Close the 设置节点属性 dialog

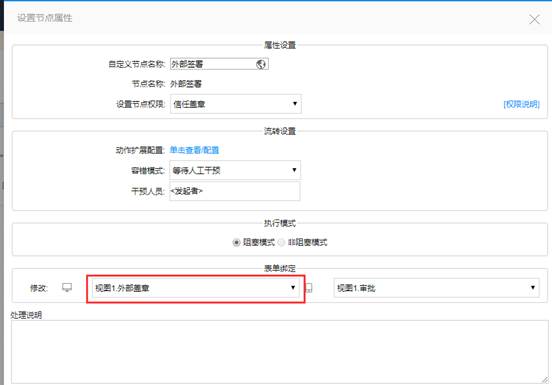click(534, 19)
